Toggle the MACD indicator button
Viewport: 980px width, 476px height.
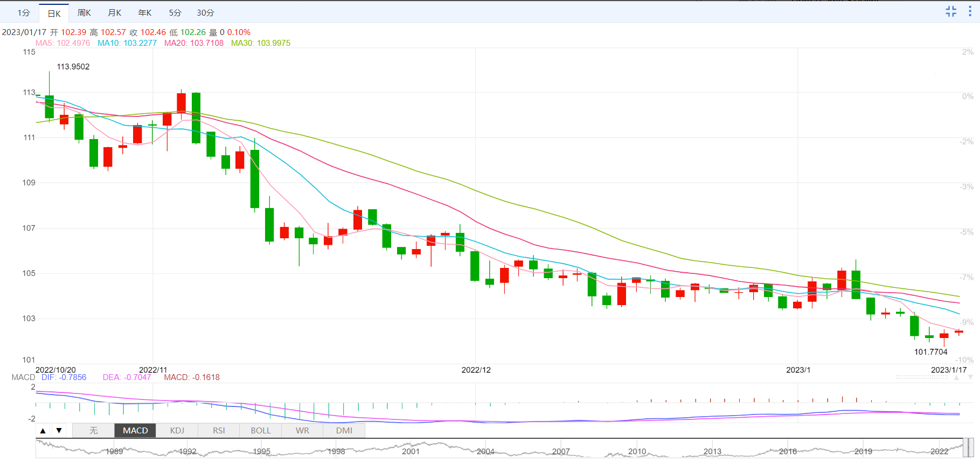135,431
